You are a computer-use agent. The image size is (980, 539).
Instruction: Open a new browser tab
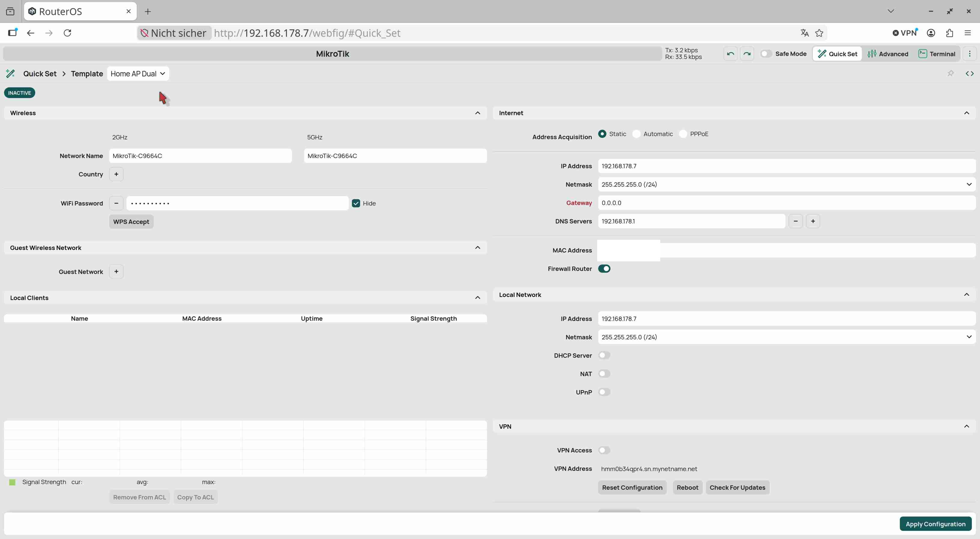click(x=148, y=11)
